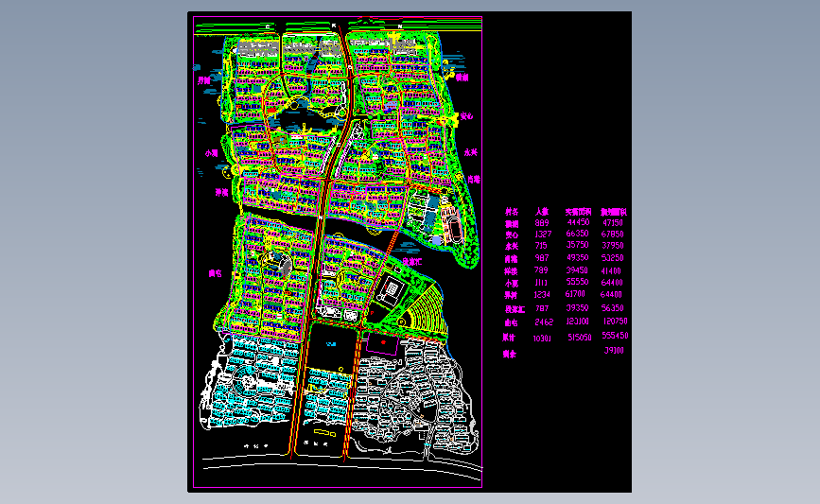Click the total value 10301
The image size is (820, 504).
point(542,339)
